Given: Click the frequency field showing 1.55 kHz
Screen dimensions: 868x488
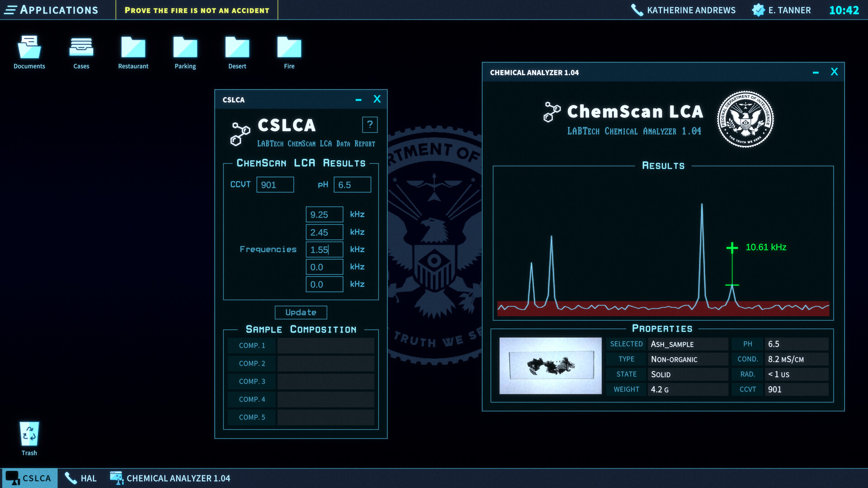Looking at the screenshot, I should [324, 249].
